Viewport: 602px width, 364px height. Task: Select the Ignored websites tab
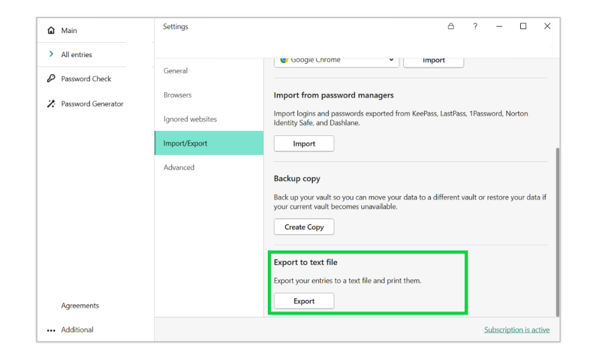point(190,119)
